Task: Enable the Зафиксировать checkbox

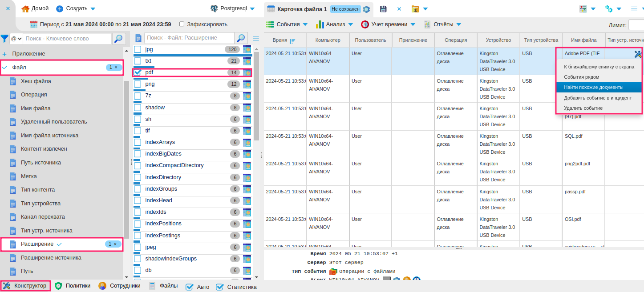Action: pos(182,24)
